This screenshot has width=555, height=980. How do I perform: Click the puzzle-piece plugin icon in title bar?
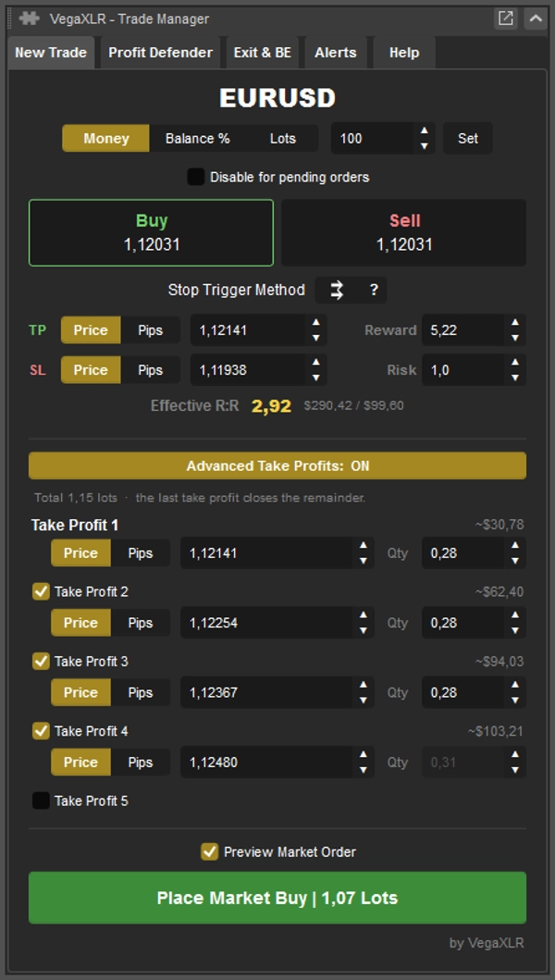[29, 19]
